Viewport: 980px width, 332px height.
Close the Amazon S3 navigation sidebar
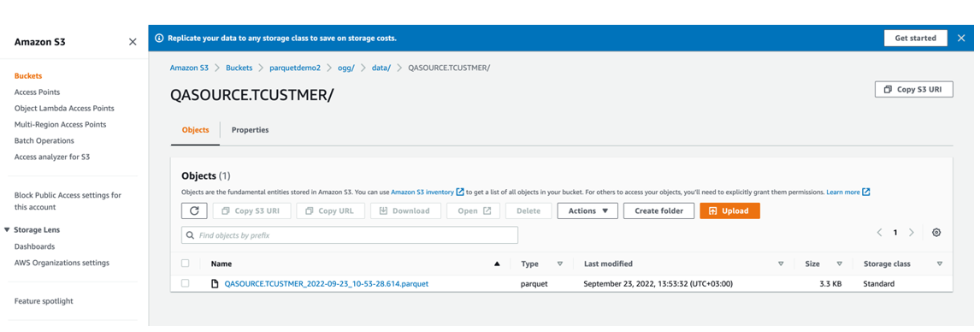coord(133,42)
